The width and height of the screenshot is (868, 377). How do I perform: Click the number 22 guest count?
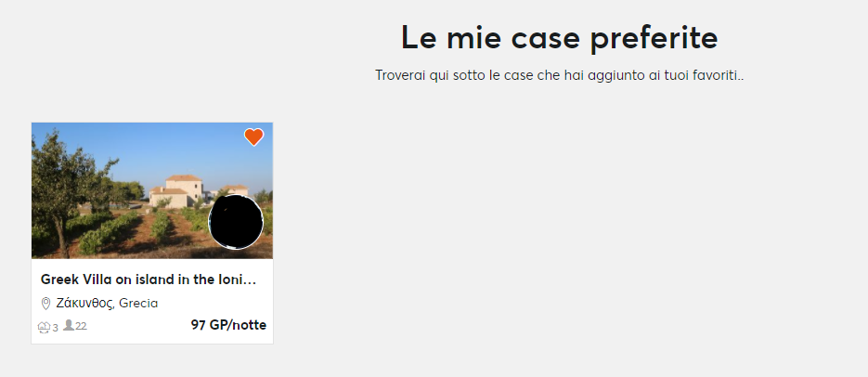pyautogui.click(x=81, y=326)
